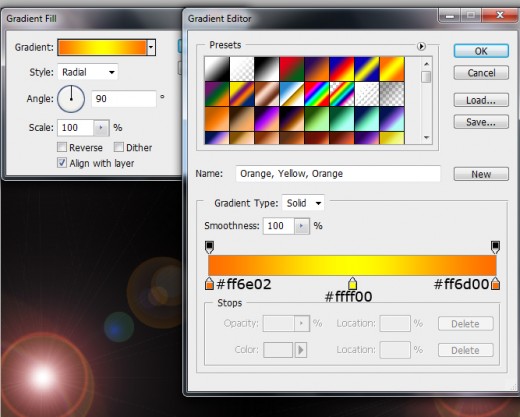
Task: Open the Presets flyout menu arrow
Action: tap(421, 46)
